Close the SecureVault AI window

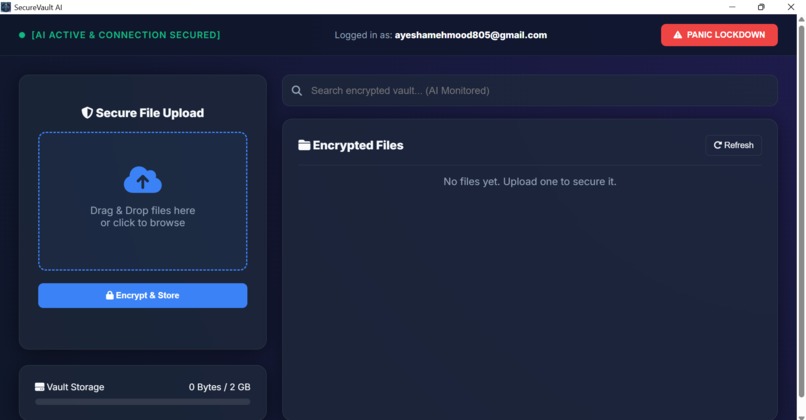(x=791, y=7)
